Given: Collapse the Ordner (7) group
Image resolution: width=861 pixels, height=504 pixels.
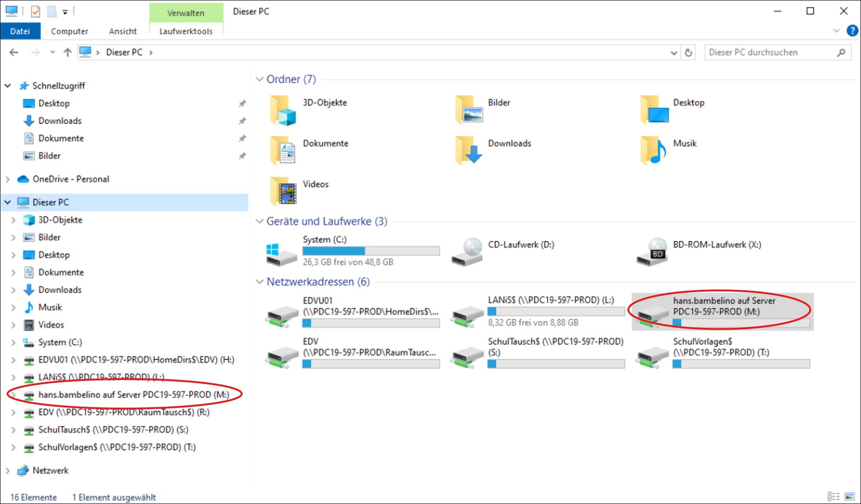Looking at the screenshot, I should 259,79.
